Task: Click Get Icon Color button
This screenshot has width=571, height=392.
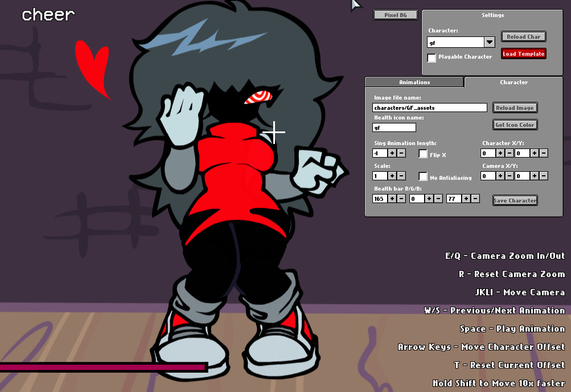Action: (x=515, y=125)
